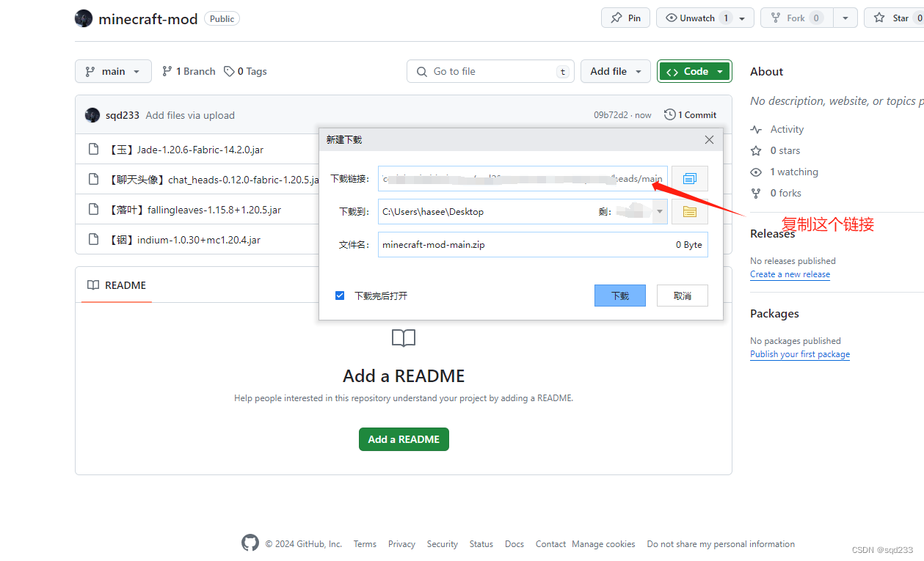Viewport: 924px width, 561px height.
Task: Open the main branch selector dropdown
Action: click(113, 71)
